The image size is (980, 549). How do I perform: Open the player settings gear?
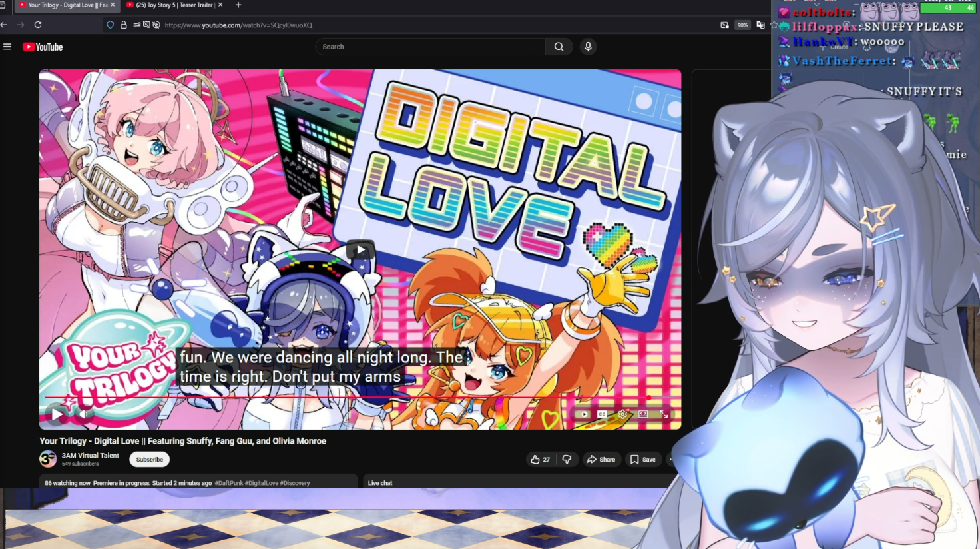[622, 414]
